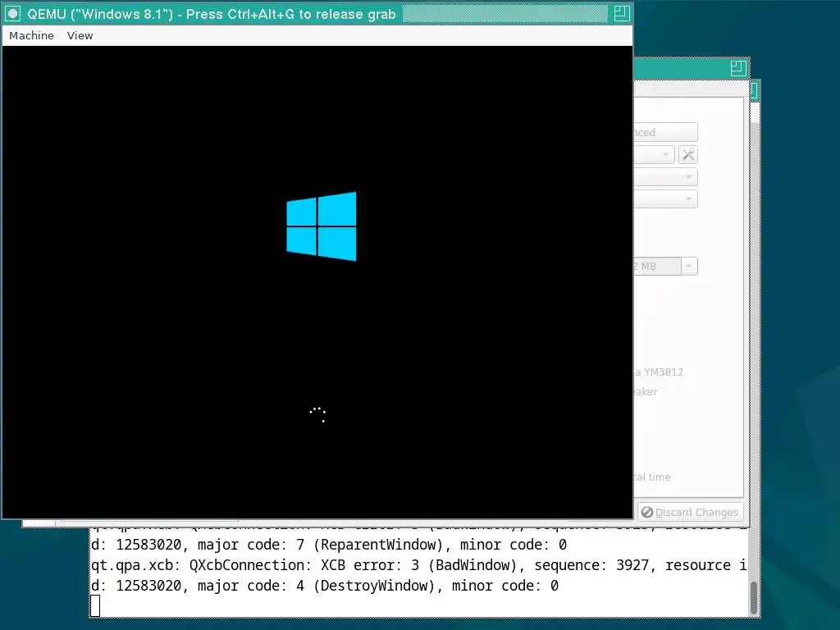Viewport: 840px width, 630px height.
Task: Maximize the QEMU Windows 8.1 window
Action: pyautogui.click(x=622, y=13)
